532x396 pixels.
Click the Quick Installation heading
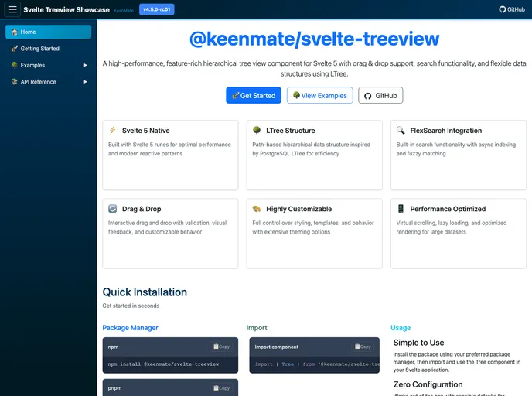(x=145, y=292)
